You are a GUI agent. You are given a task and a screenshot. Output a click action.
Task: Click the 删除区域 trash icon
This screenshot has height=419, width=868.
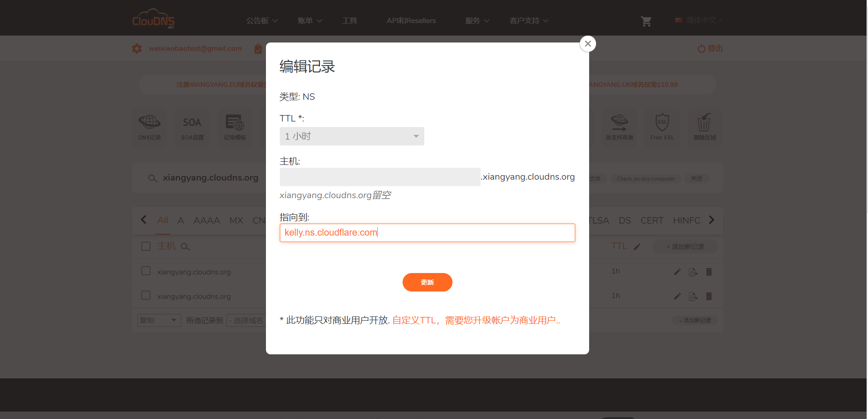pos(705,128)
